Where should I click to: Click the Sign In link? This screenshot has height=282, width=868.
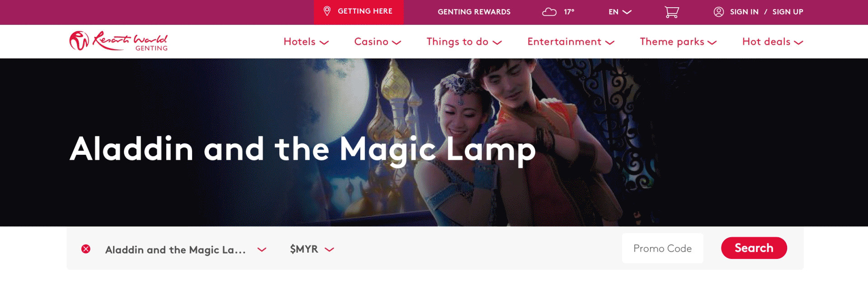tap(744, 12)
